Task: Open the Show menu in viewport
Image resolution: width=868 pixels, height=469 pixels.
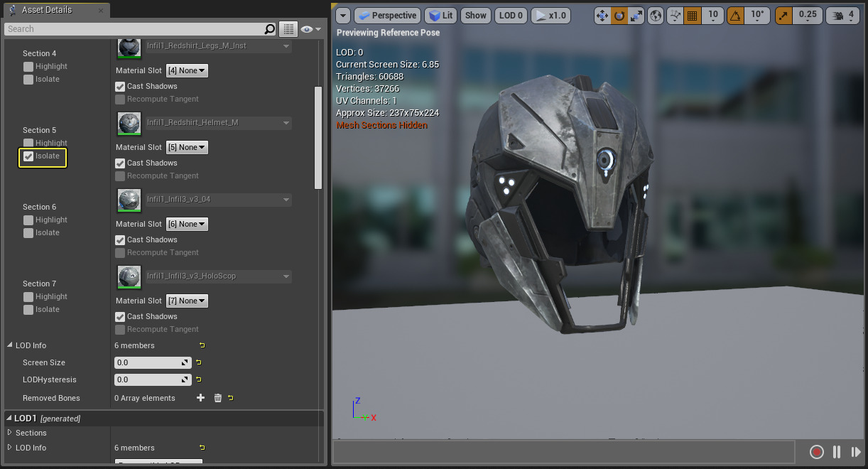Action: (x=476, y=15)
